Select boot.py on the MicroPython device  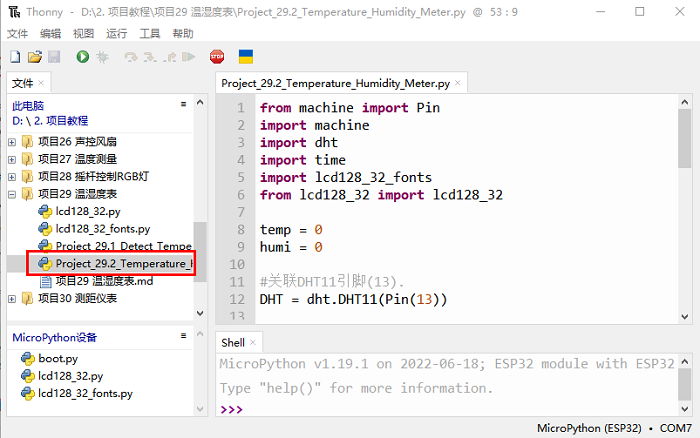58,358
